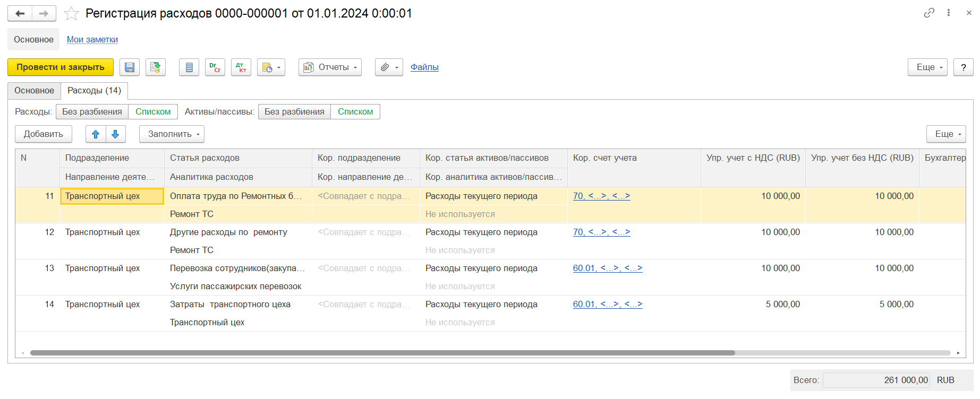Screen dimensions: 980x399
Task: Set Активы/пассивы to Списком
Action: point(355,112)
